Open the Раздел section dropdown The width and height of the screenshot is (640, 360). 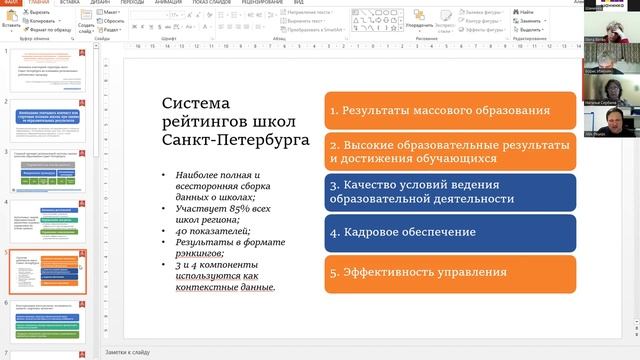[109, 30]
